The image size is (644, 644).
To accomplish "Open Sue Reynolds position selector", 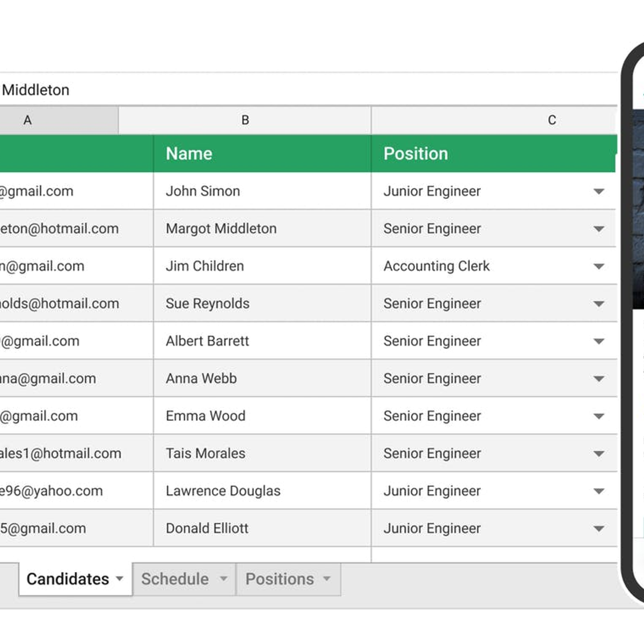I will pyautogui.click(x=599, y=304).
